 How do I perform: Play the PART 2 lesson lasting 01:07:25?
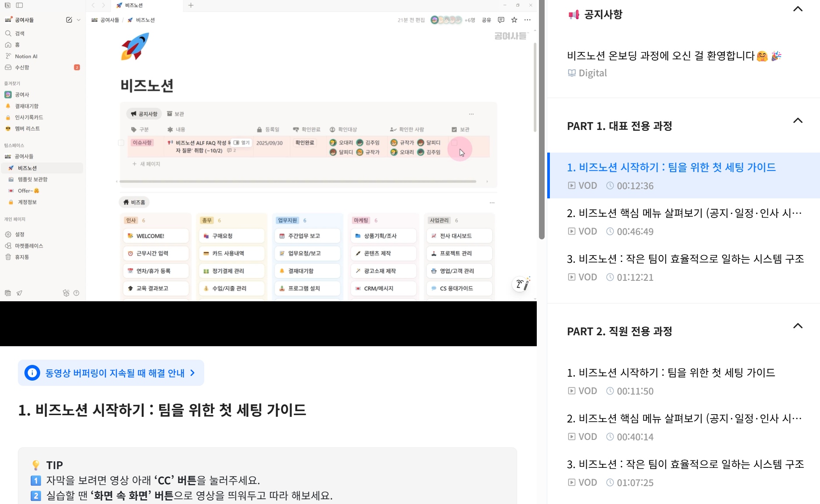(684, 473)
